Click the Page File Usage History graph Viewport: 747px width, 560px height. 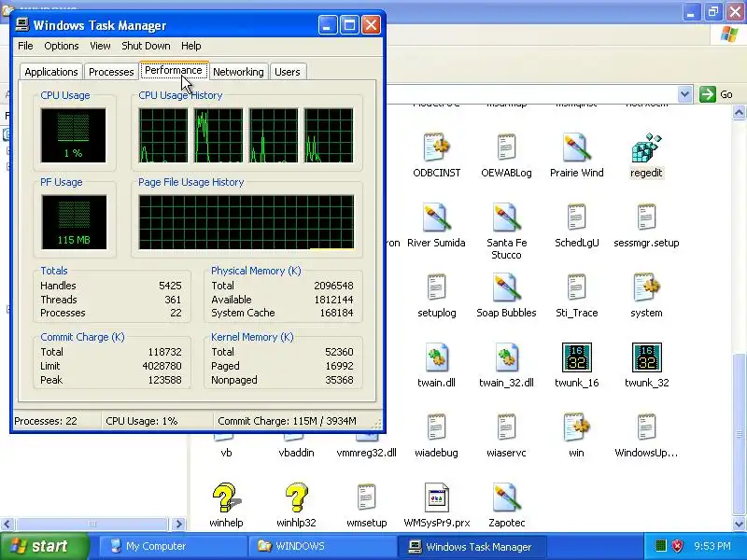(247, 222)
